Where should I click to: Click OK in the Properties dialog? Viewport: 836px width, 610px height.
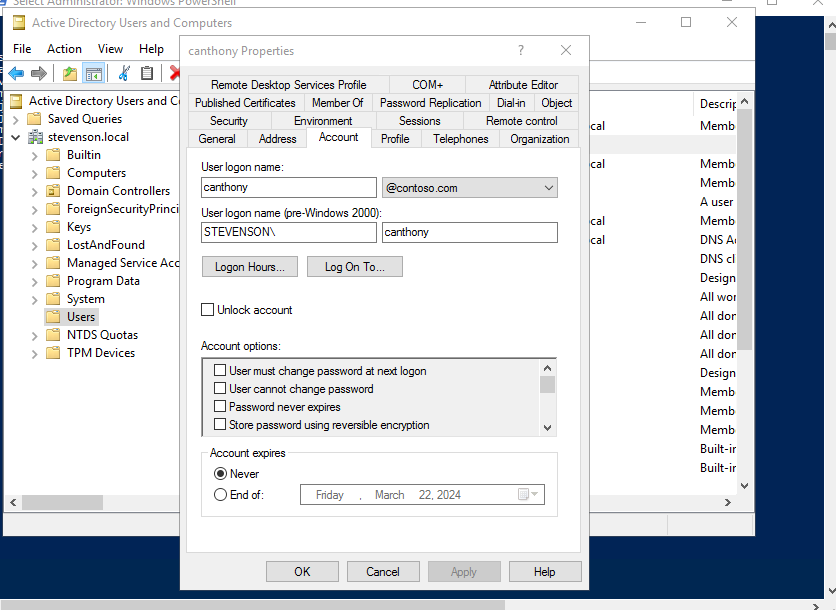[x=302, y=572]
